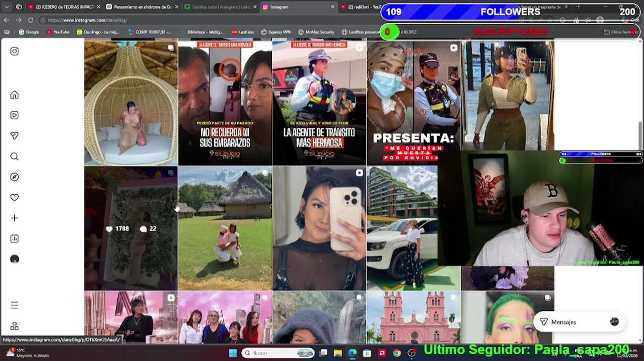This screenshot has height=361, width=644.
Task: Open Explore compass icon in sidebar
Action: (15, 177)
